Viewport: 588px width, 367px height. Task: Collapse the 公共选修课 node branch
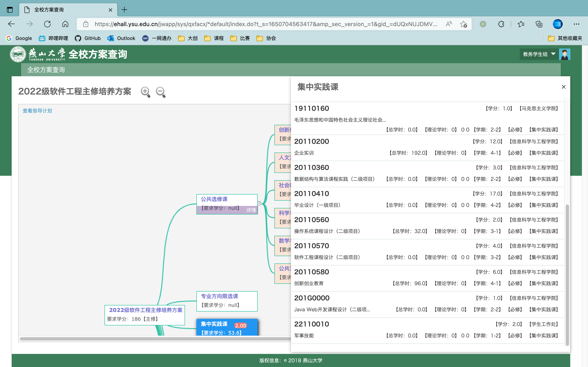[x=259, y=203]
